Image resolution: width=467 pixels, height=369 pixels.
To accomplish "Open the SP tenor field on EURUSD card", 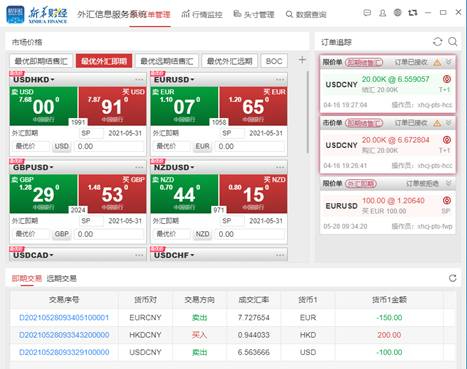I will click(232, 133).
